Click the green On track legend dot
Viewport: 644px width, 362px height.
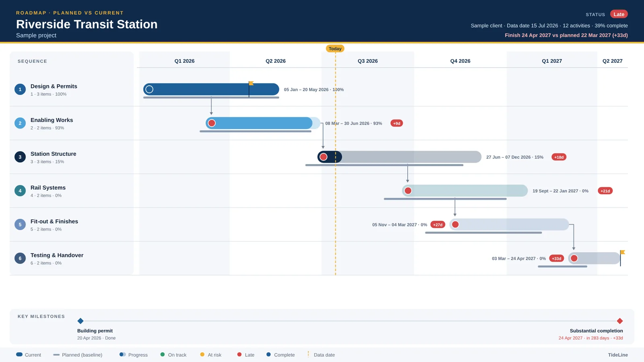click(x=163, y=354)
